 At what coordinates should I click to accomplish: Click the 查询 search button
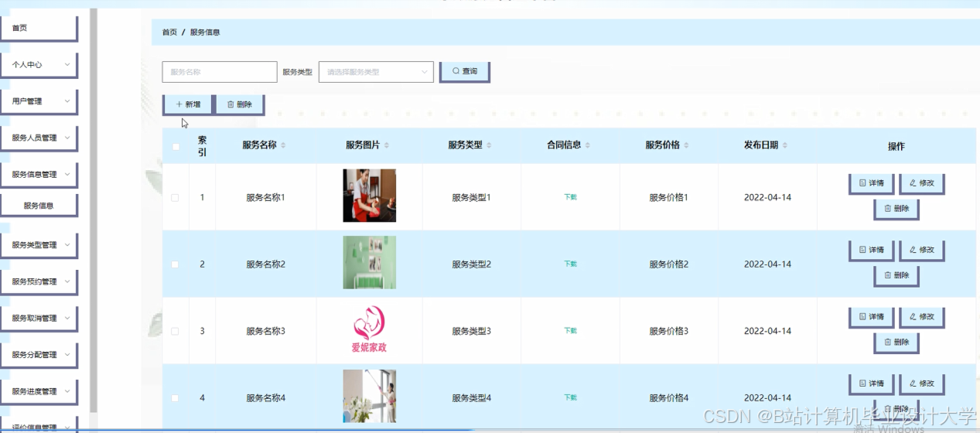pos(465,71)
